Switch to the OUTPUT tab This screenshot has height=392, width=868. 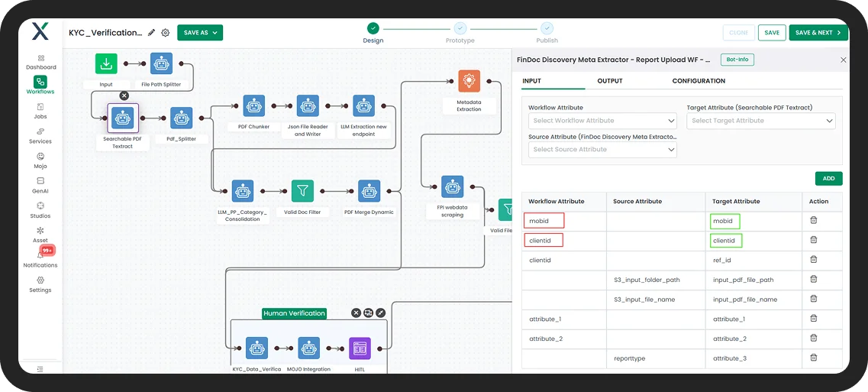click(610, 81)
